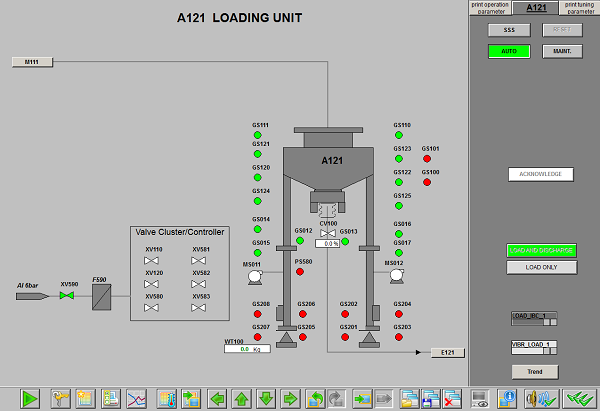Click the LOAD_IBC_1 sequence control
600x411 pixels.
(x=534, y=318)
